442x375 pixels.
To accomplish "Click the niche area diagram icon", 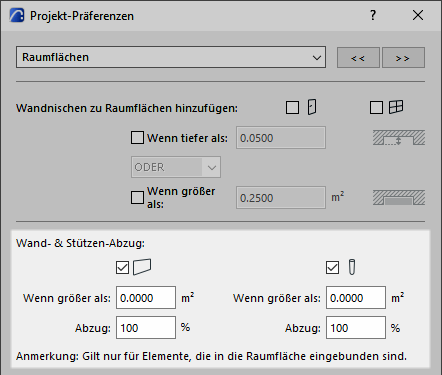I will coord(399,197).
